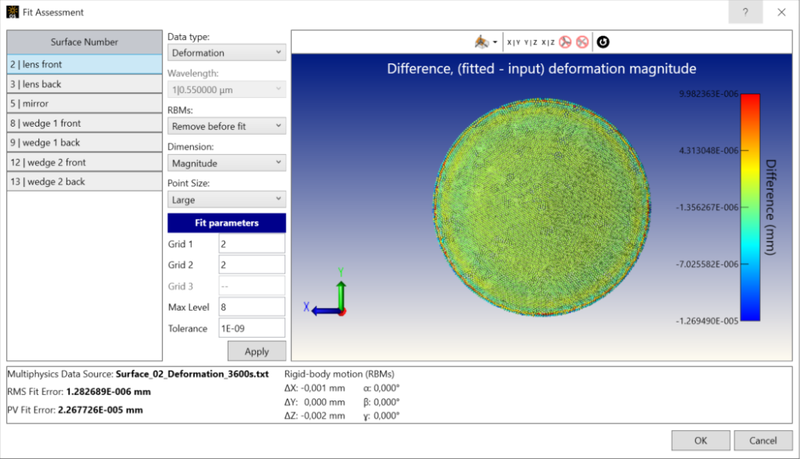800x459 pixels.
Task: Choose surface 12 wedge 2 front
Action: point(84,161)
